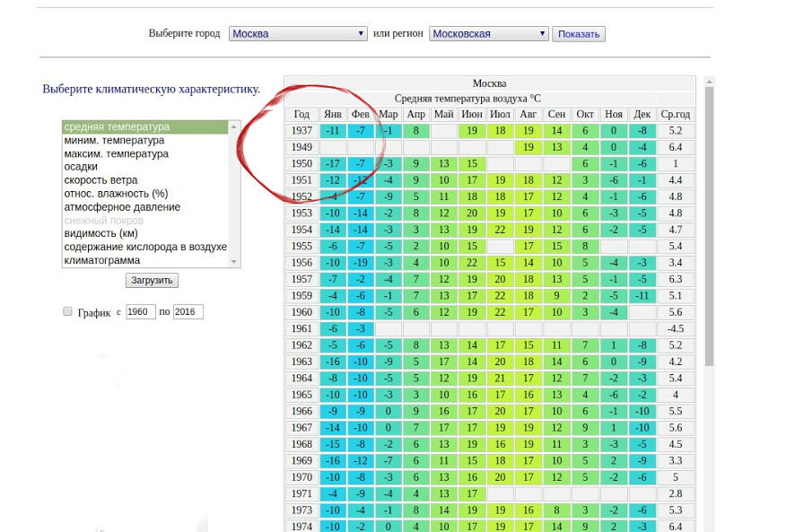Click annual mean 2.8 in 1971 row
Image resolution: width=804 pixels, height=532 pixels.
(x=676, y=493)
